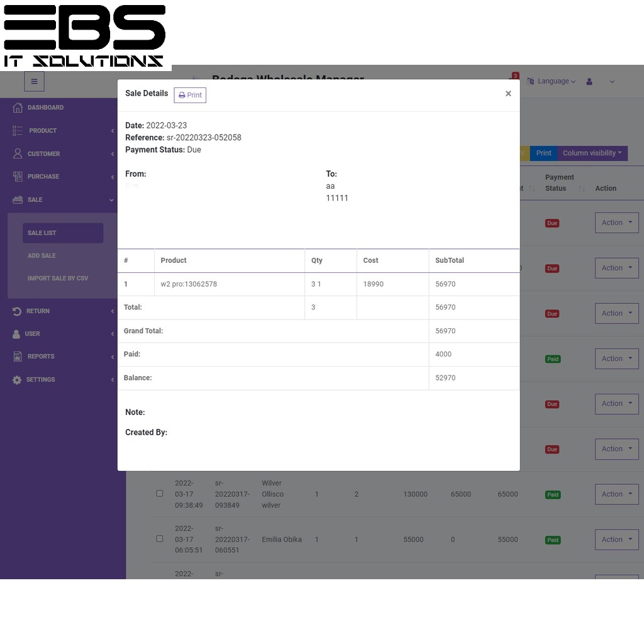This screenshot has width=644, height=644.
Task: Expand the Column visibility dropdown
Action: pyautogui.click(x=592, y=153)
